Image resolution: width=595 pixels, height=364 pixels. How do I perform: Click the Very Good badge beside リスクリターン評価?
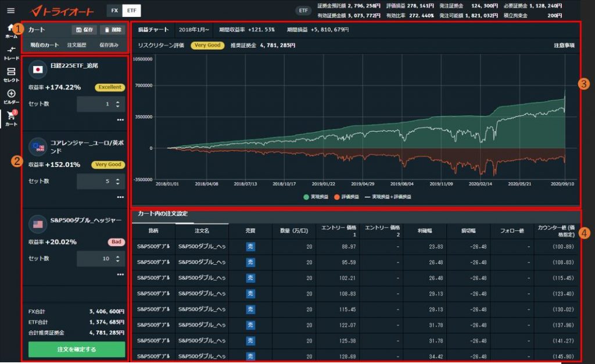click(x=207, y=45)
